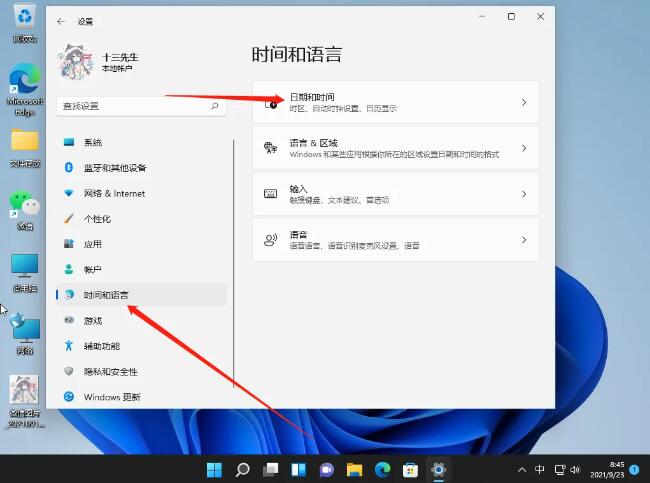Click the 中 input method indicator
Image resolution: width=650 pixels, height=483 pixels.
[x=539, y=469]
